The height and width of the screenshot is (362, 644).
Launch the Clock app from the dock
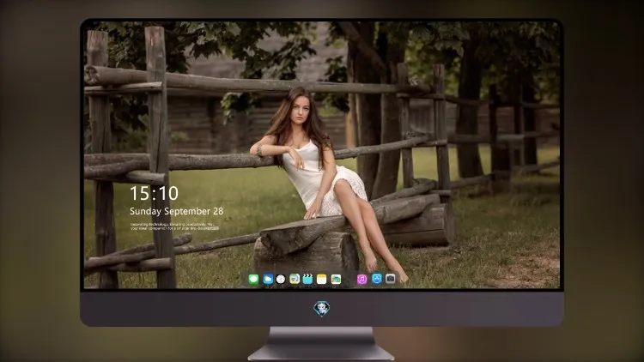pos(281,280)
